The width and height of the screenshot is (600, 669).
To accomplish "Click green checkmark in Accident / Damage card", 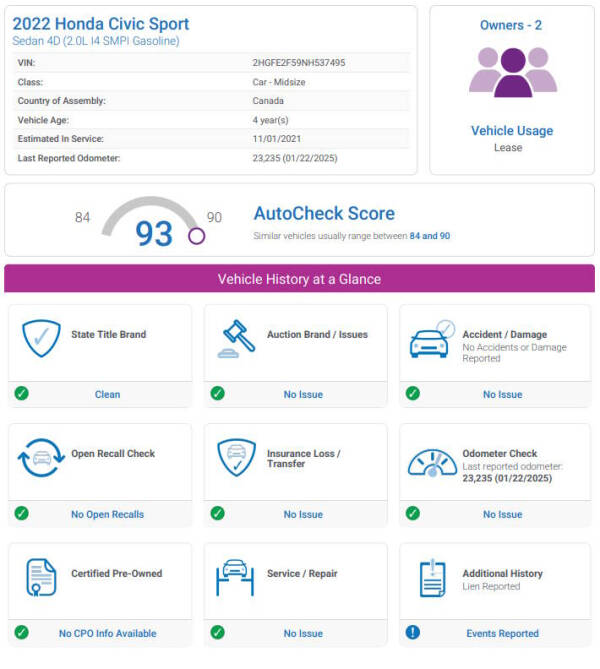I will pyautogui.click(x=413, y=393).
